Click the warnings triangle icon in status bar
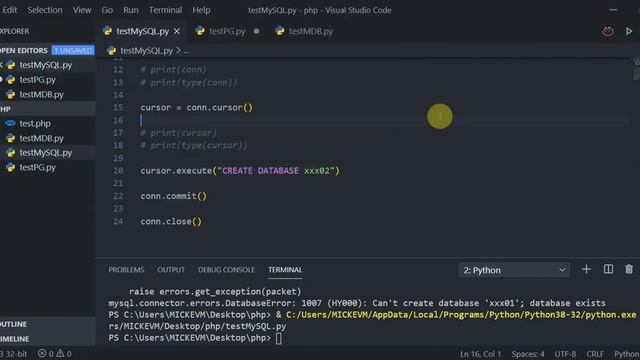Screen dimensions: 640x360 point(60,353)
